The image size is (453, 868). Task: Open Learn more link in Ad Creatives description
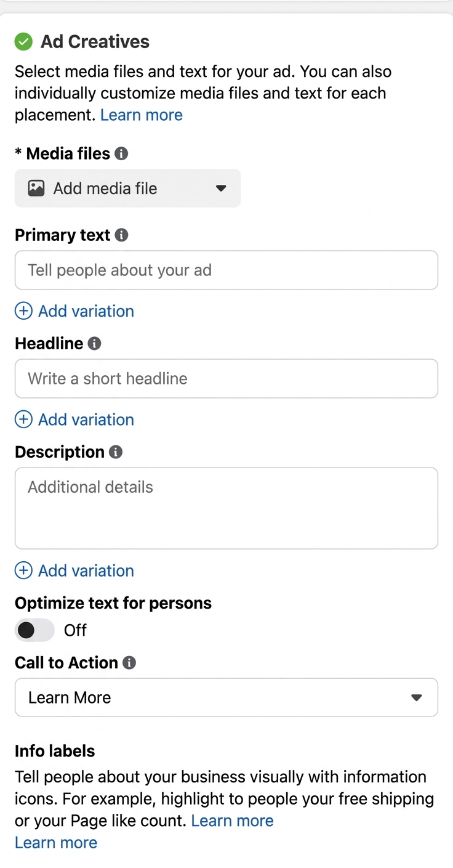click(141, 115)
